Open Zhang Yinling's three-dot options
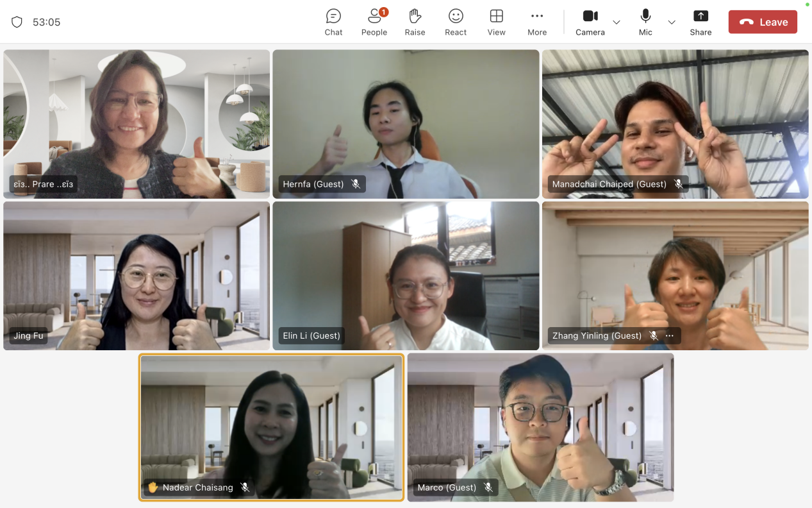Viewport: 812px width, 508px height. [670, 335]
